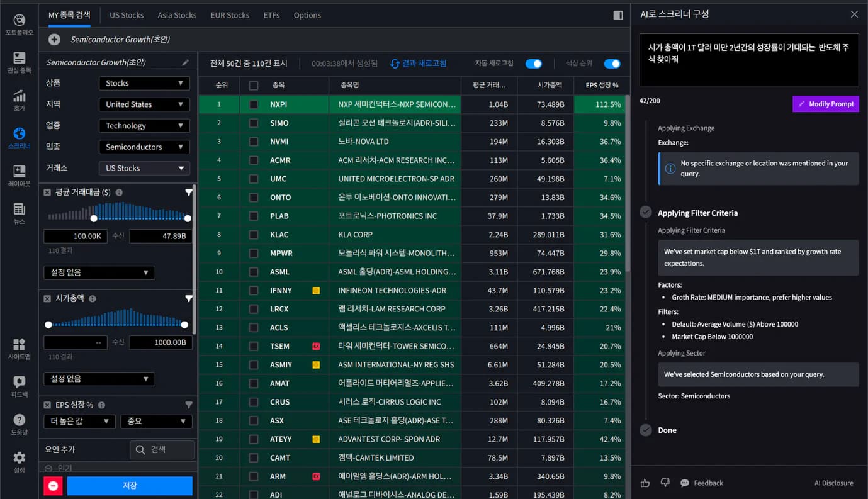868x499 pixels.
Task: Open the 지역 United States dropdown
Action: 144,104
